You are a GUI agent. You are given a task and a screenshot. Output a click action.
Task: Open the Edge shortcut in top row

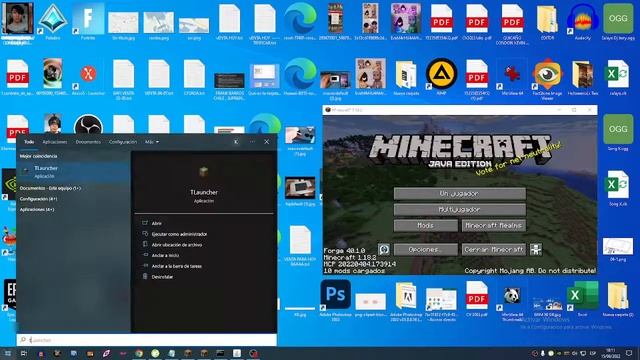tap(300, 20)
